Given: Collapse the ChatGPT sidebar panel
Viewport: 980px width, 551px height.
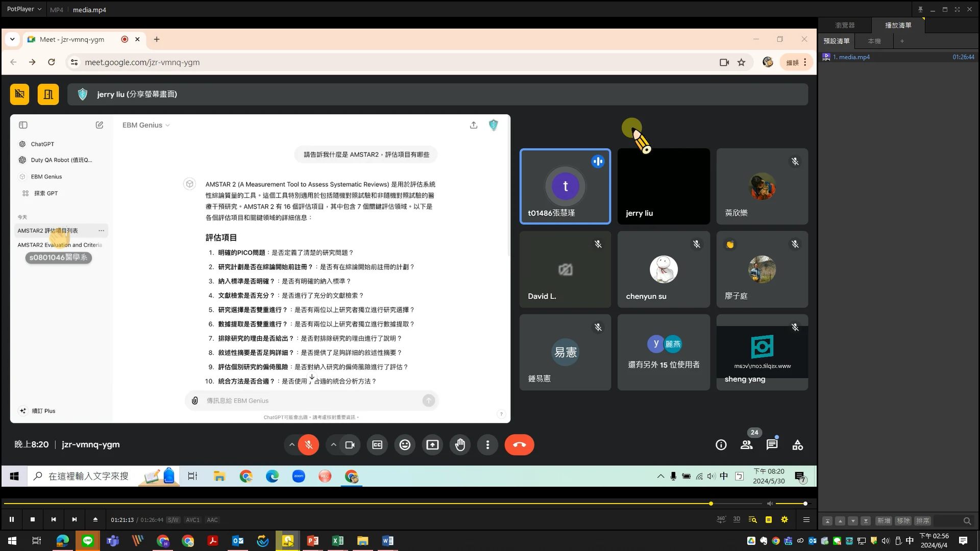Looking at the screenshot, I should [x=23, y=125].
